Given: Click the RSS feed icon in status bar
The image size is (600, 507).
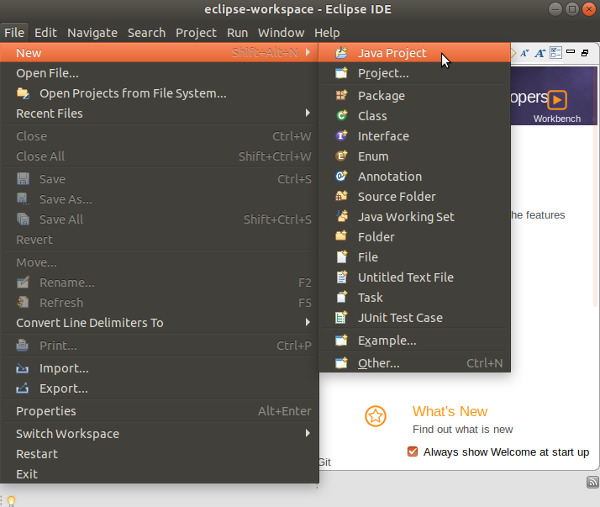Looking at the screenshot, I should (x=591, y=482).
